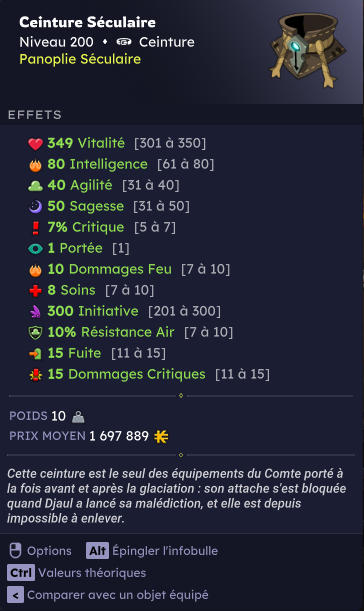Click the green Agilité stat icon
This screenshot has height=611, width=364.
[35, 186]
